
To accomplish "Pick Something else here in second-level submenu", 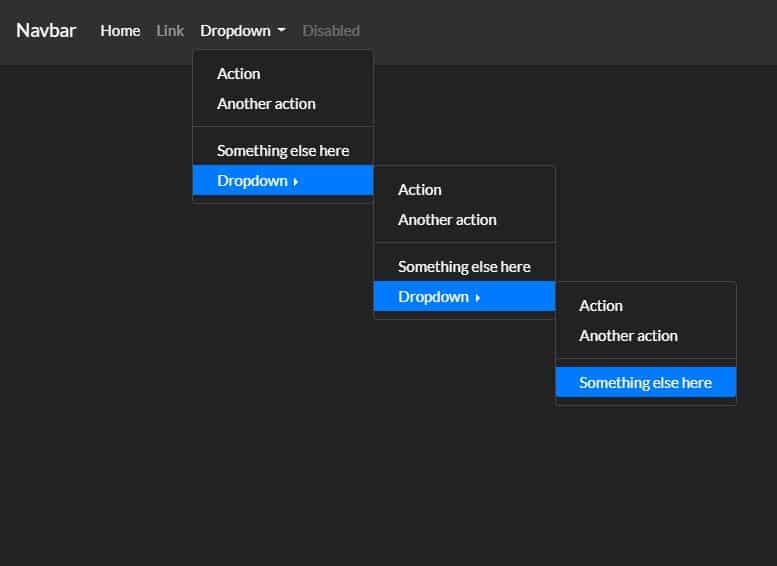I will coord(464,267).
